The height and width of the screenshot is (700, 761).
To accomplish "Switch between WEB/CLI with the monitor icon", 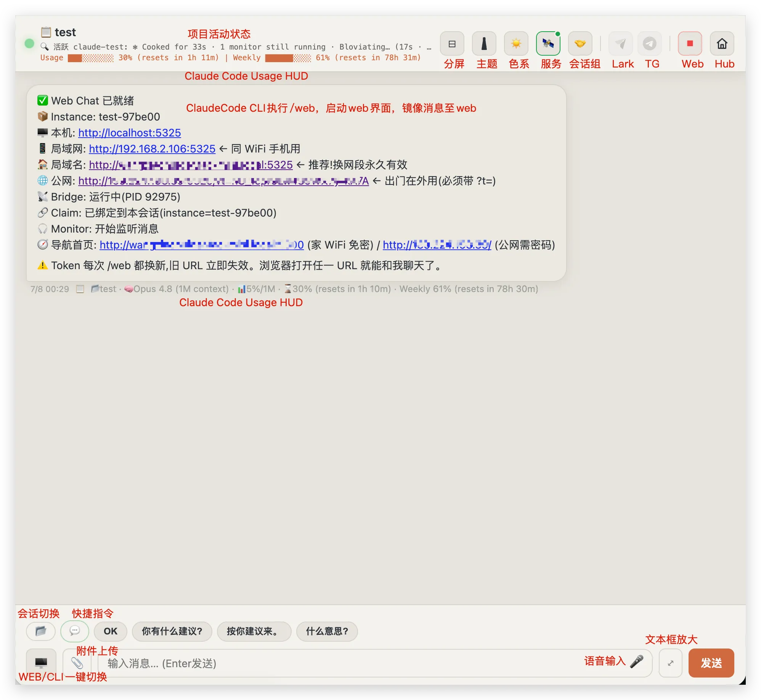I will point(41,663).
